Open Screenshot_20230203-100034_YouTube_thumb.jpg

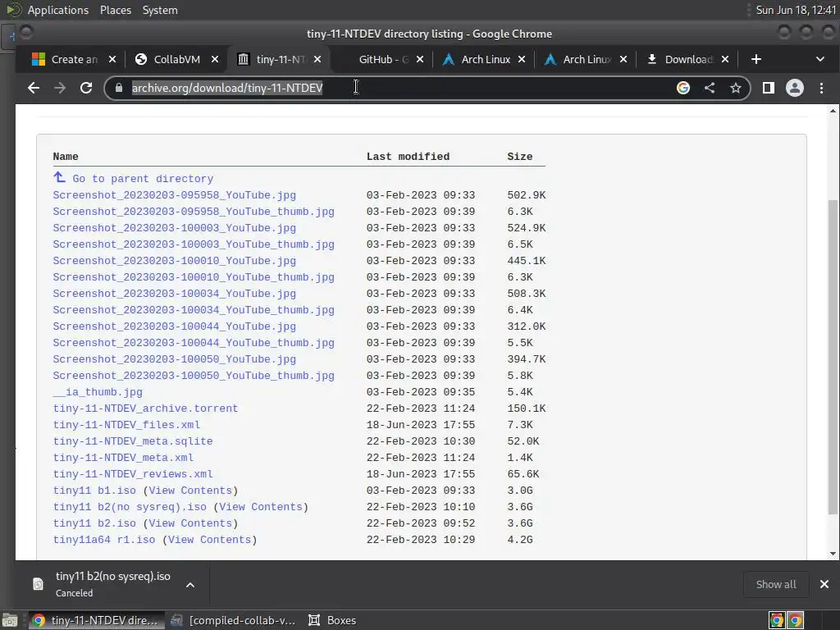[194, 310]
